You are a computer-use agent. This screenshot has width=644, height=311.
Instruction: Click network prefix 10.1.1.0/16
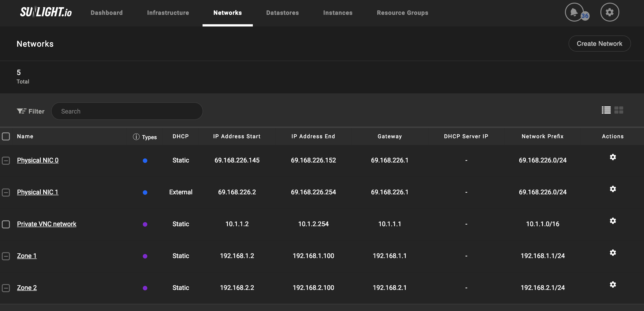click(543, 224)
